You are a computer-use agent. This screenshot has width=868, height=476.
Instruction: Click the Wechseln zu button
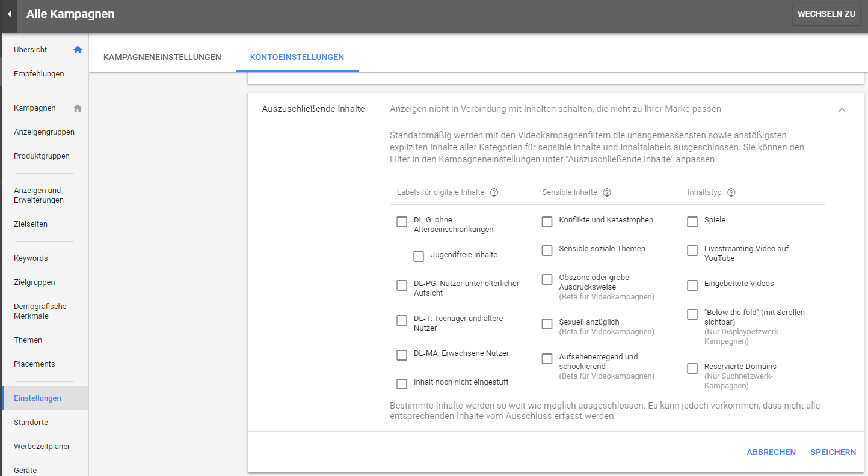[826, 14]
